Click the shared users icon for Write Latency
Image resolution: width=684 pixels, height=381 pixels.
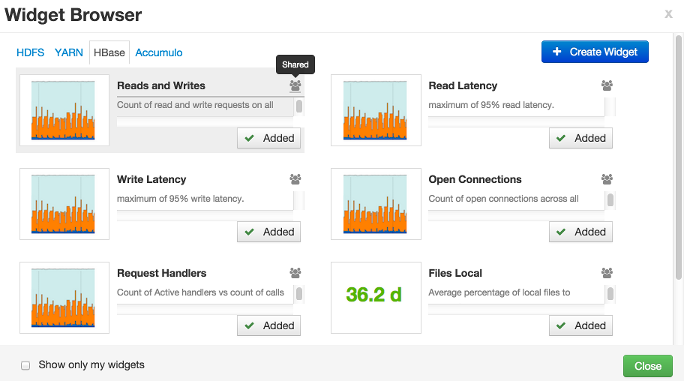point(295,179)
